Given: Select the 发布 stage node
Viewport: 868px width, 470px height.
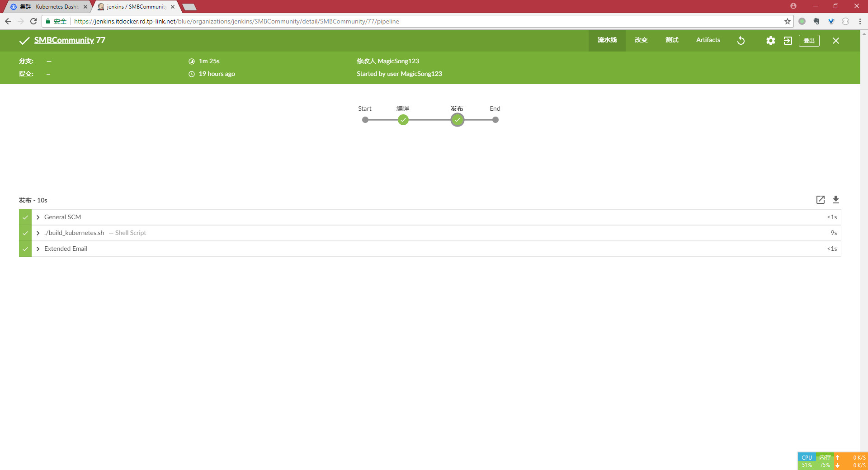Looking at the screenshot, I should coord(457,120).
